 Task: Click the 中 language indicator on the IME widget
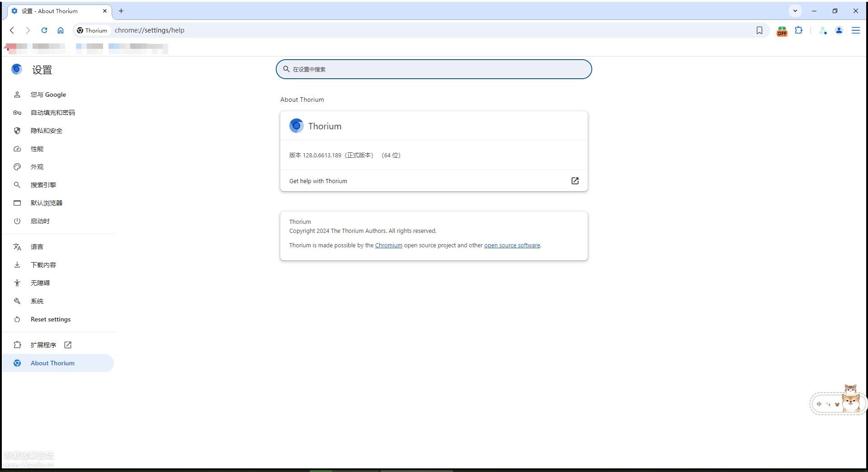pyautogui.click(x=819, y=404)
